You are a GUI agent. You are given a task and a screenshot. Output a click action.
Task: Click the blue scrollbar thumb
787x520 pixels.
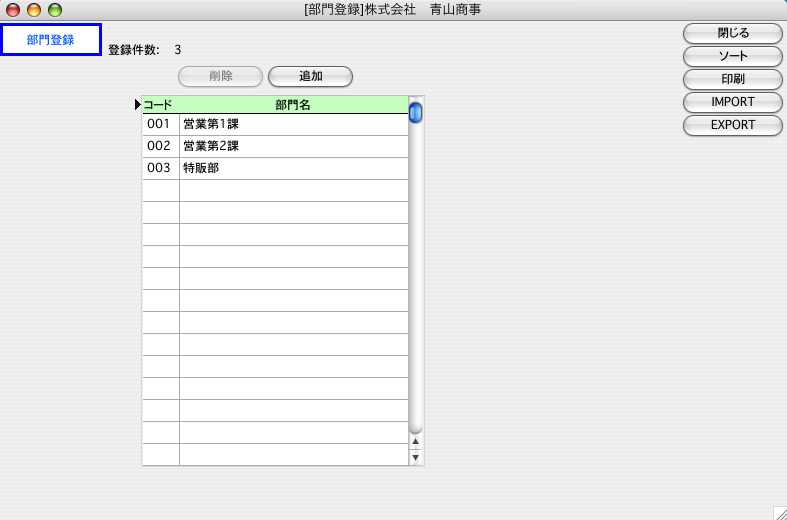416,112
